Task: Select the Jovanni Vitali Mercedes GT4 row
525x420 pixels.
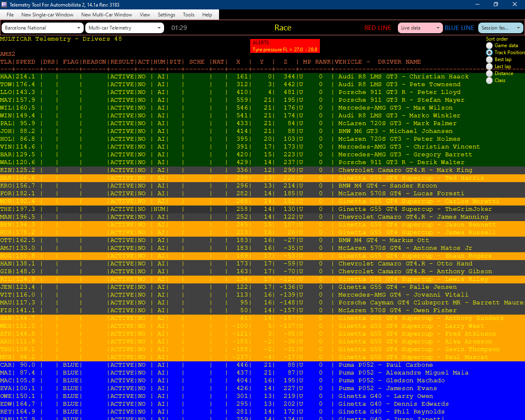Action: pyautogui.click(x=262, y=295)
